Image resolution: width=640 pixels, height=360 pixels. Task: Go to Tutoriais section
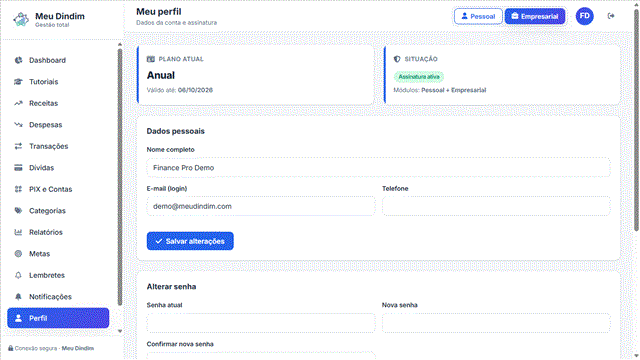coord(58,82)
